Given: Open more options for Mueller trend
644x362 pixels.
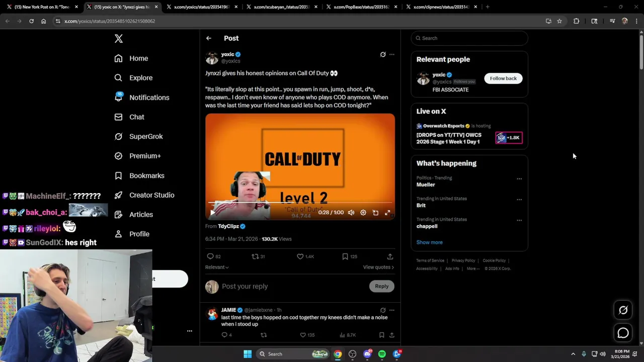Looking at the screenshot, I should (519, 178).
